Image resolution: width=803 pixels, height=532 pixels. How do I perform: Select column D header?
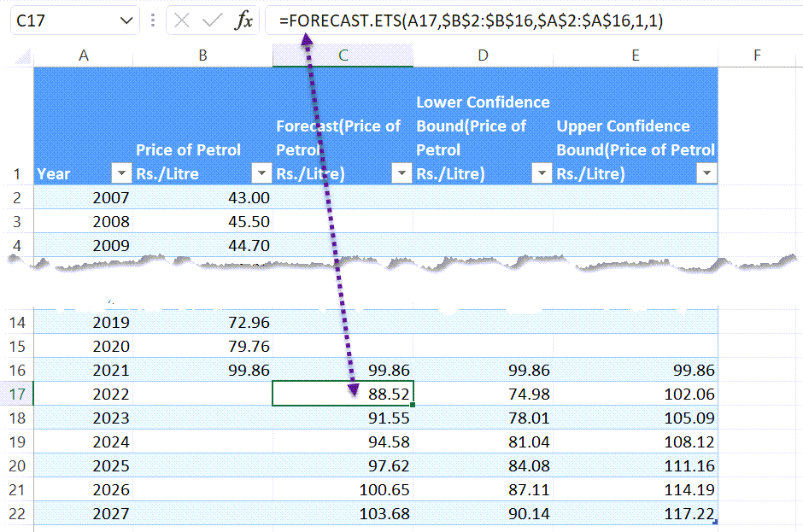pyautogui.click(x=483, y=56)
